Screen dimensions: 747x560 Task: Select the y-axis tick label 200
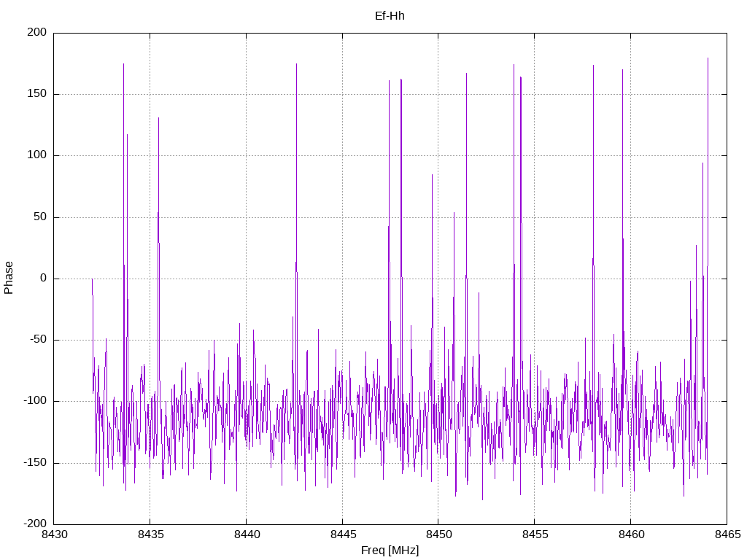click(x=37, y=32)
